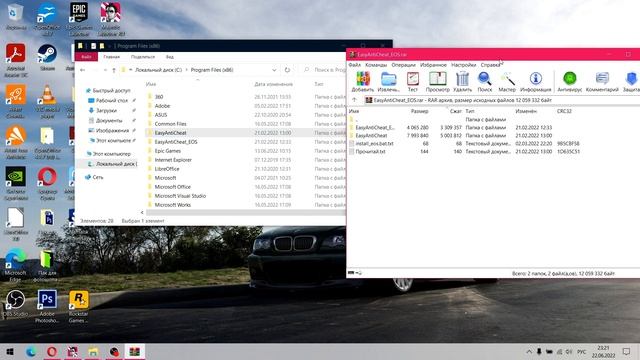Select Локальный диск in navigation pane
The image size is (640, 360).
point(112,164)
